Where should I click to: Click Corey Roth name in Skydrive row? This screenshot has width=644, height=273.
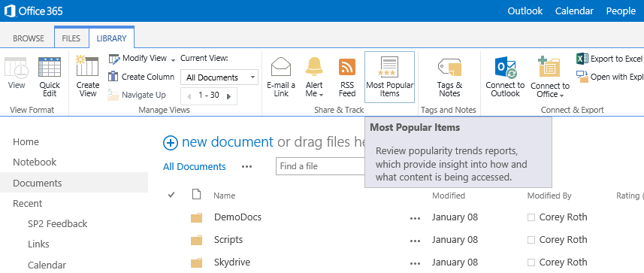click(x=563, y=262)
